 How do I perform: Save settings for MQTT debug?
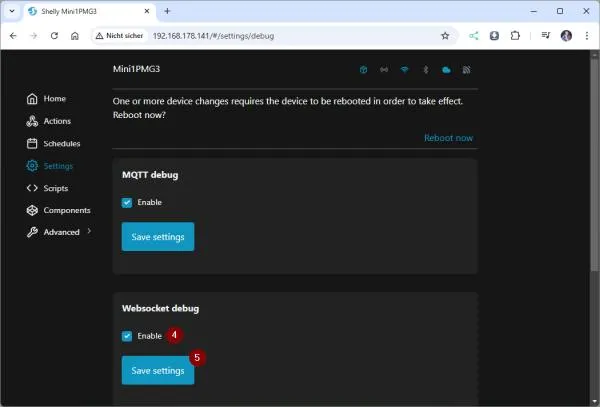click(158, 237)
